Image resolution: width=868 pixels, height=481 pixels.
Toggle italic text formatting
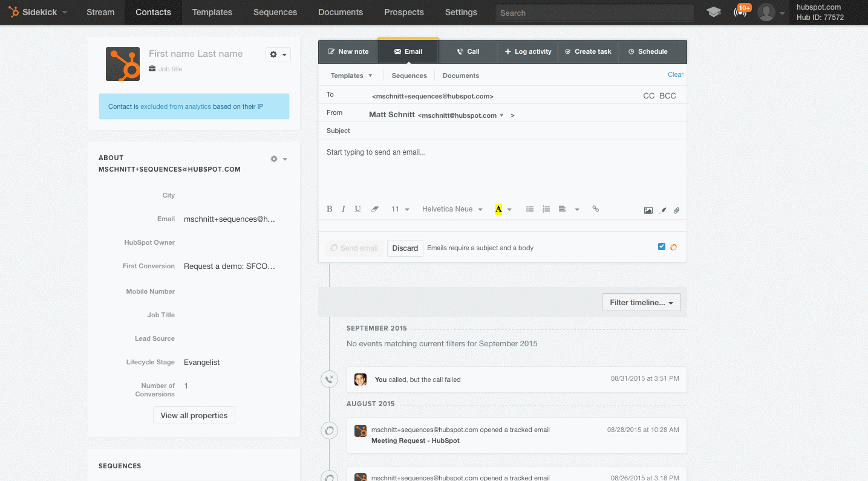pyautogui.click(x=343, y=209)
